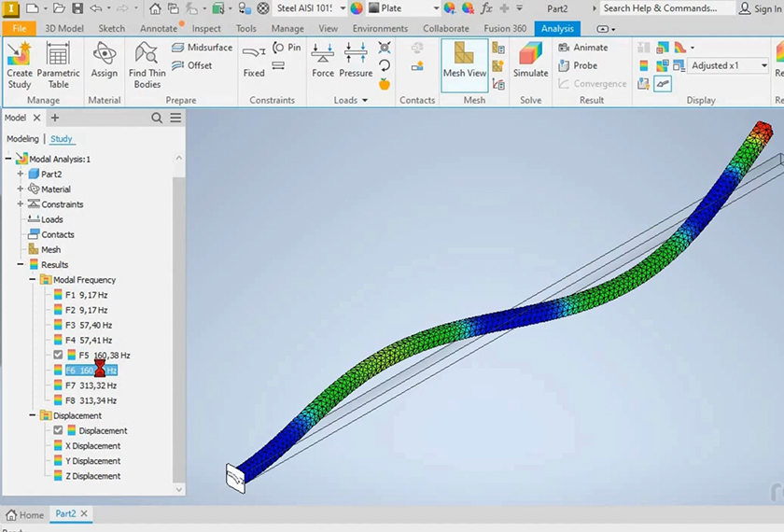
Task: Uncheck the F5 160,38 Hz result checkbox
Action: 59,356
